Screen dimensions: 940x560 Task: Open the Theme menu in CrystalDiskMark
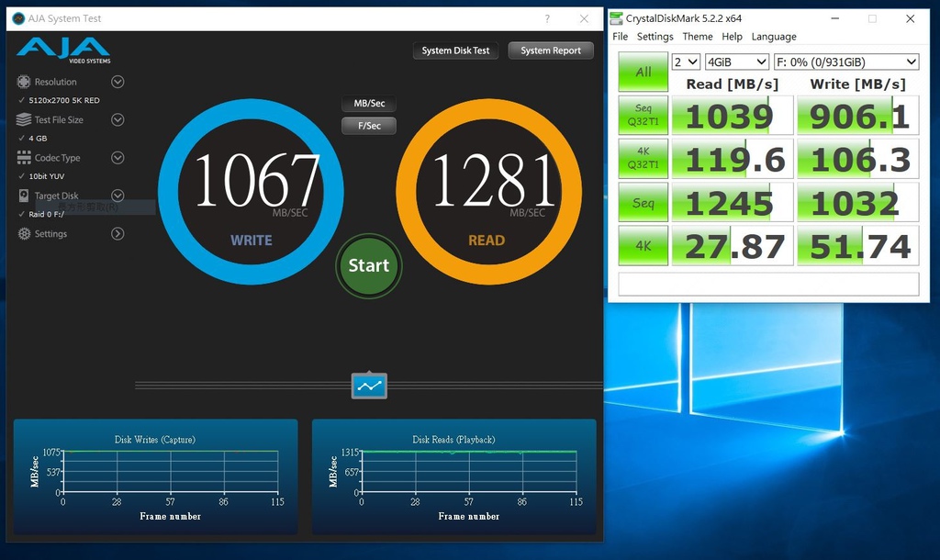698,37
